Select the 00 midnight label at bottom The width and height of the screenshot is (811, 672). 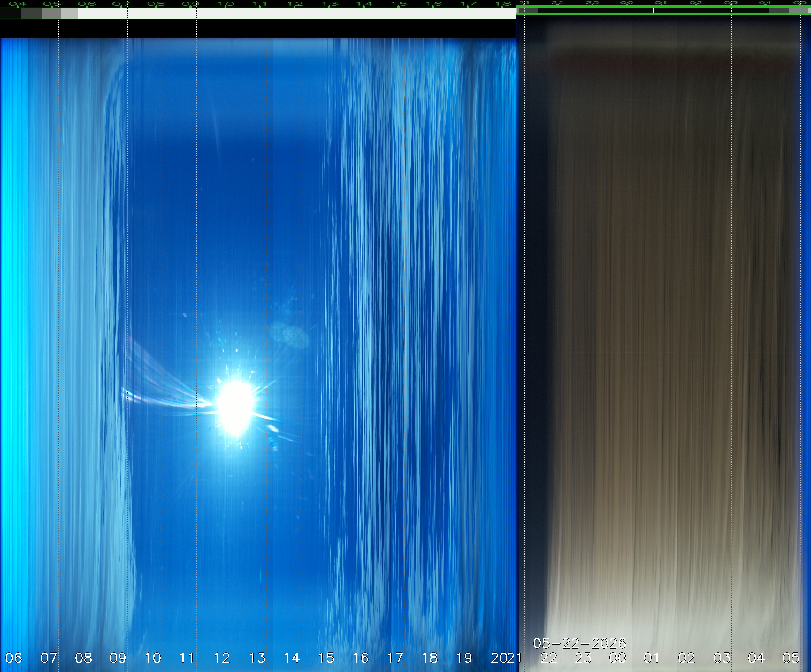[618, 658]
